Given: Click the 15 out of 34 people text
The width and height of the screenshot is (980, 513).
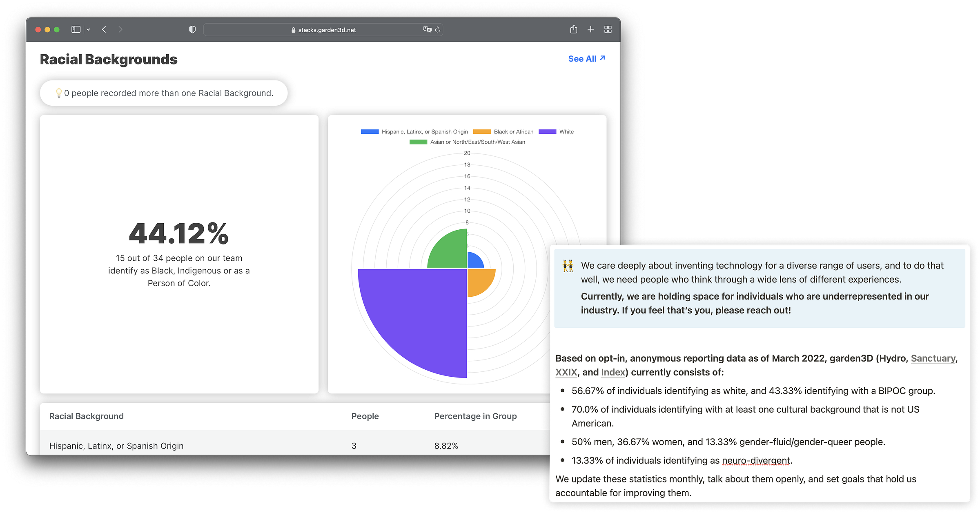Looking at the screenshot, I should [x=179, y=271].
